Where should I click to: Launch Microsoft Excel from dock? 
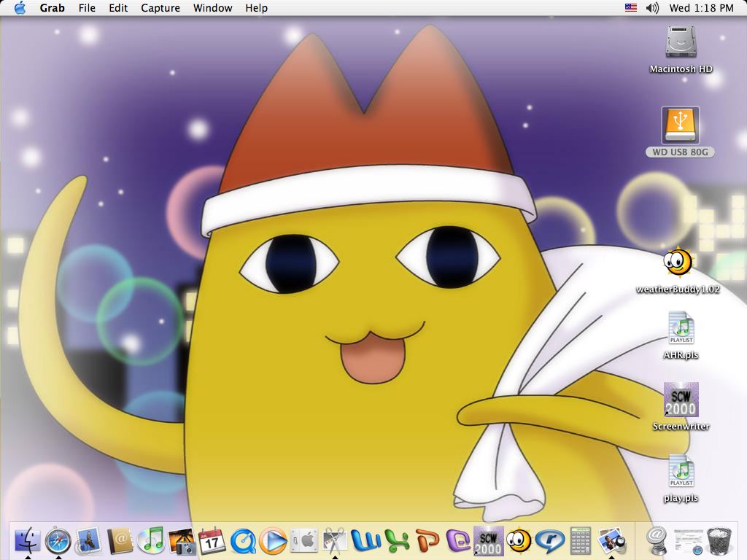pyautogui.click(x=397, y=540)
